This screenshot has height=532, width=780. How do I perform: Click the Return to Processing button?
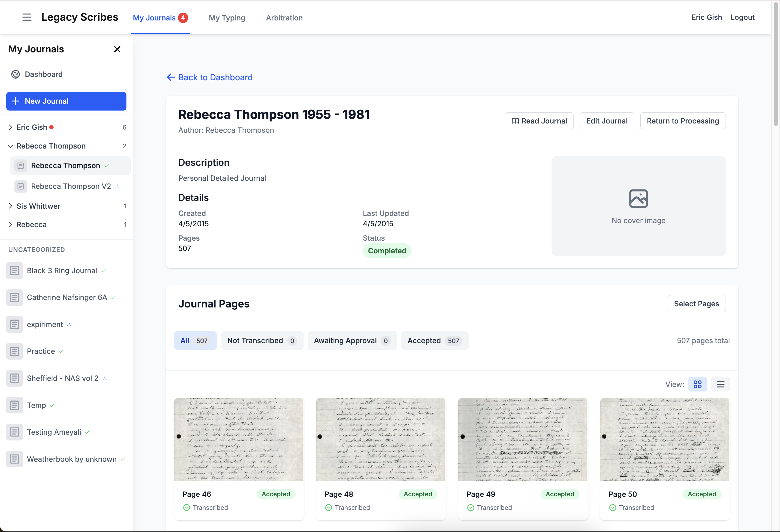pos(683,121)
